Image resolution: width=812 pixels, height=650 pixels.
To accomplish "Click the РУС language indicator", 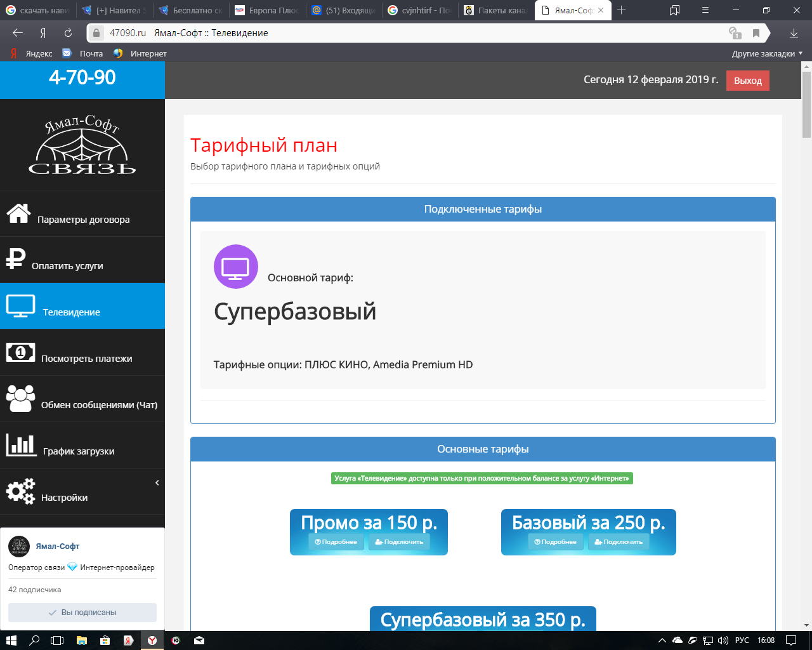I will [742, 640].
